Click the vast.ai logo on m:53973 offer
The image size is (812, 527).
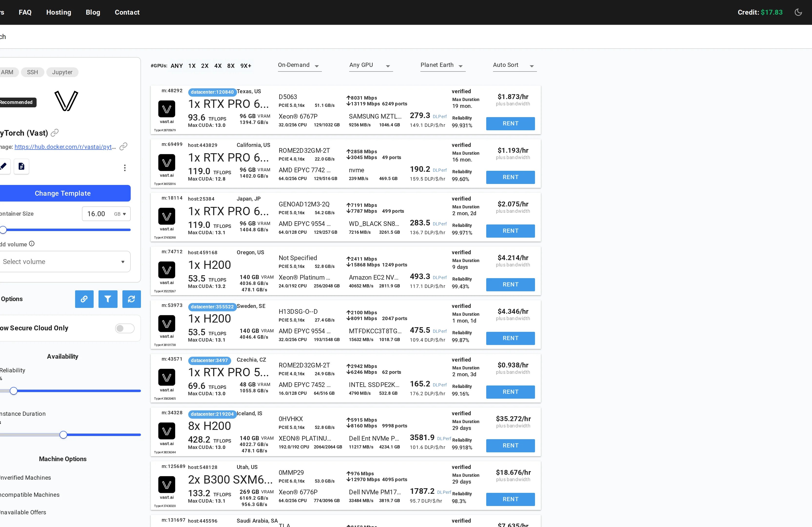(167, 324)
